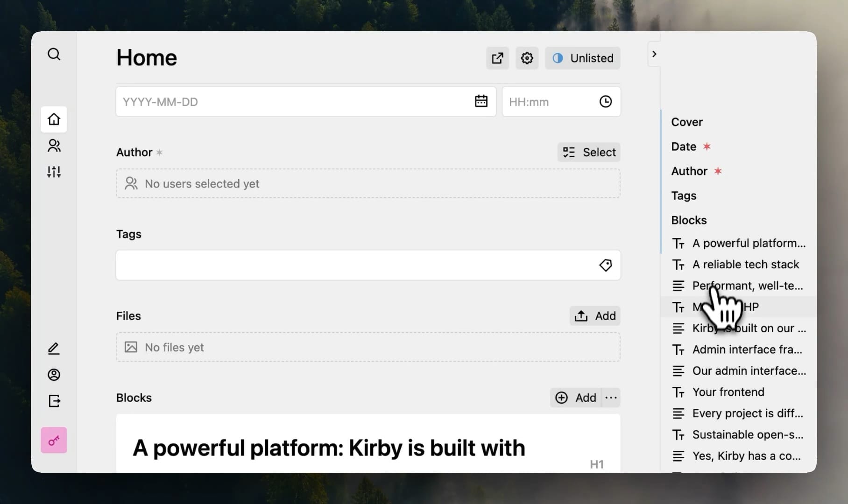Open the account profile icon

point(54,375)
